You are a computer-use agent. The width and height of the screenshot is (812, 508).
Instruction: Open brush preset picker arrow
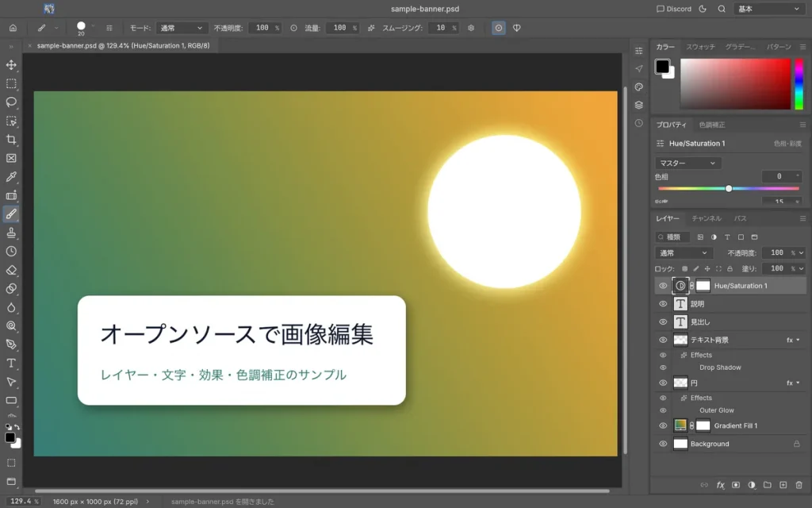click(x=94, y=26)
